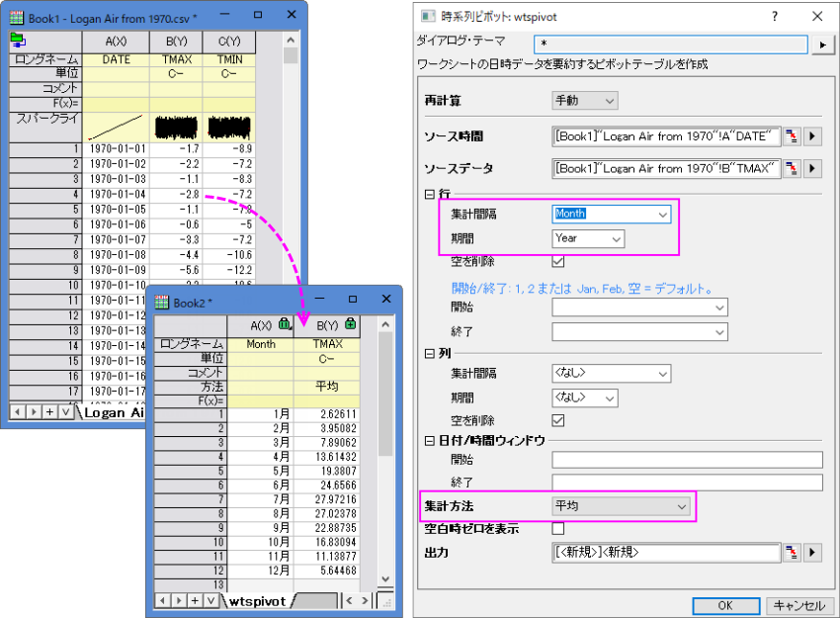Select Logan Air sheet tab in Book1
This screenshot has width=840, height=618.
click(x=113, y=412)
